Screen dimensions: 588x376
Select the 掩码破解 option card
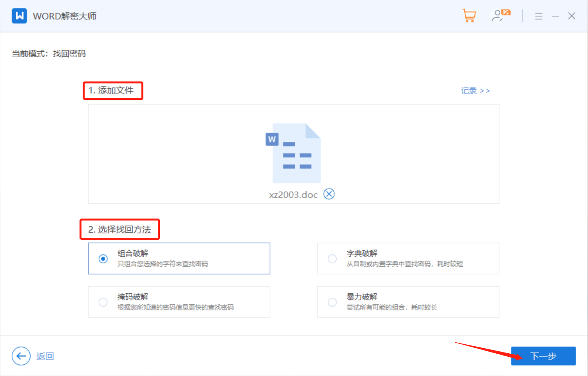coord(179,302)
